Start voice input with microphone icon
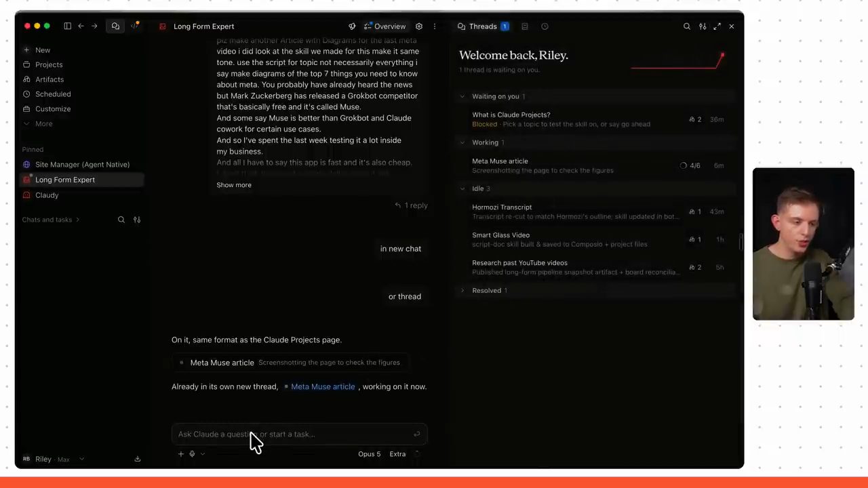Screen dimensions: 868x488 (192, 454)
